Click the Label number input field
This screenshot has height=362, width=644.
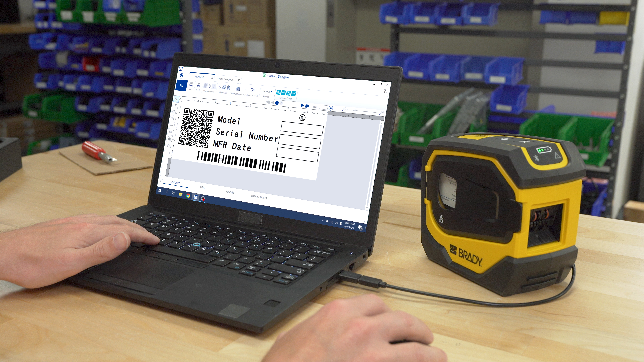pyautogui.click(x=324, y=107)
